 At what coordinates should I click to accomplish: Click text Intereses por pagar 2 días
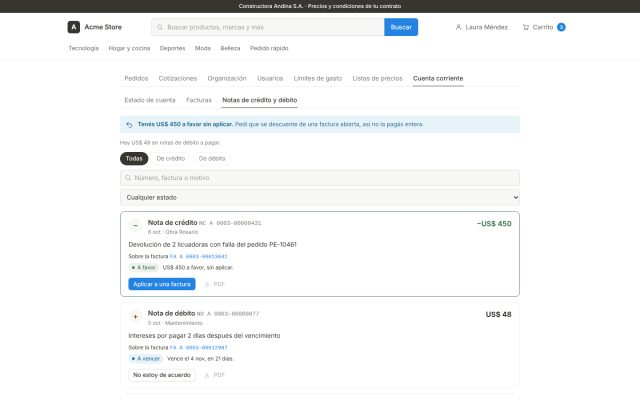click(204, 336)
